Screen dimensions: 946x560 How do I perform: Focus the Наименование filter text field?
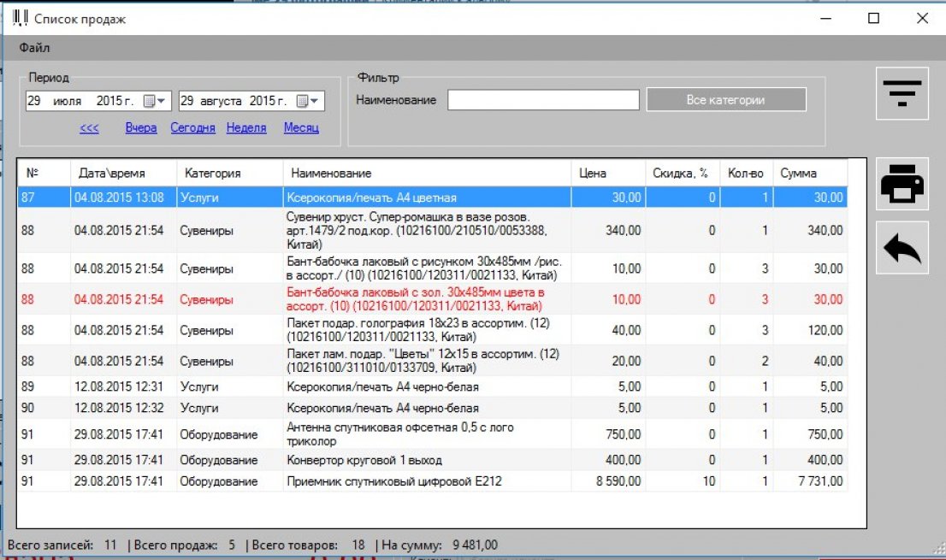coord(543,100)
